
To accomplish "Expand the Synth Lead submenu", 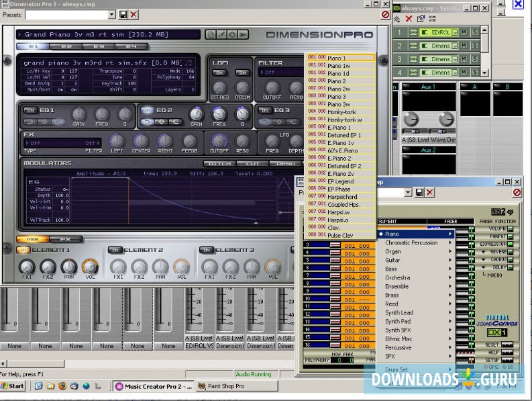I will pyautogui.click(x=399, y=312).
